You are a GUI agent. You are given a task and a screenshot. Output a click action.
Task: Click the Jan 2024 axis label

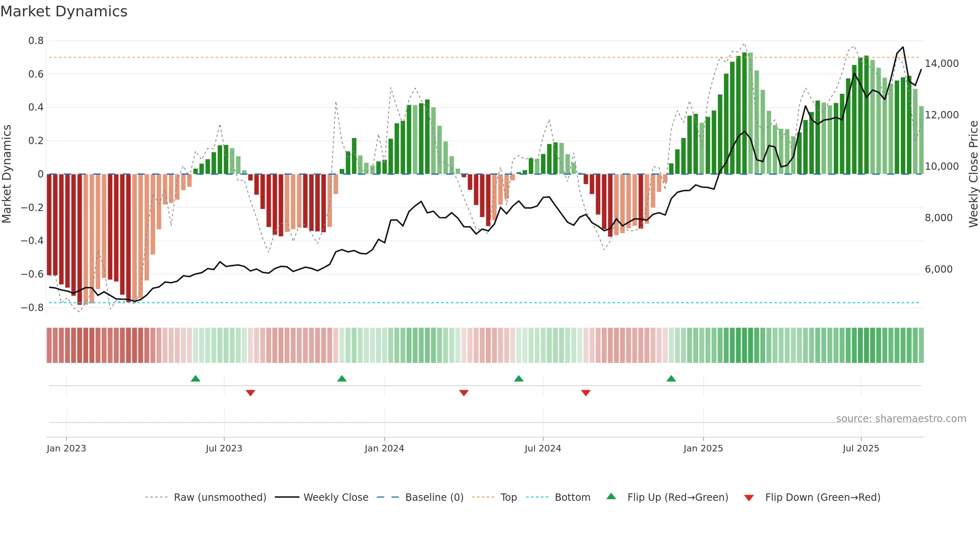pyautogui.click(x=385, y=448)
